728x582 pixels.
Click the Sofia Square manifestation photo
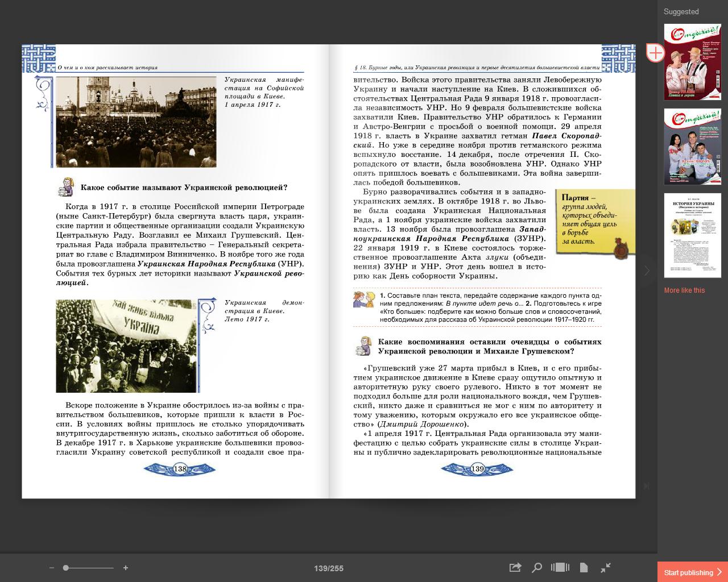(136, 122)
